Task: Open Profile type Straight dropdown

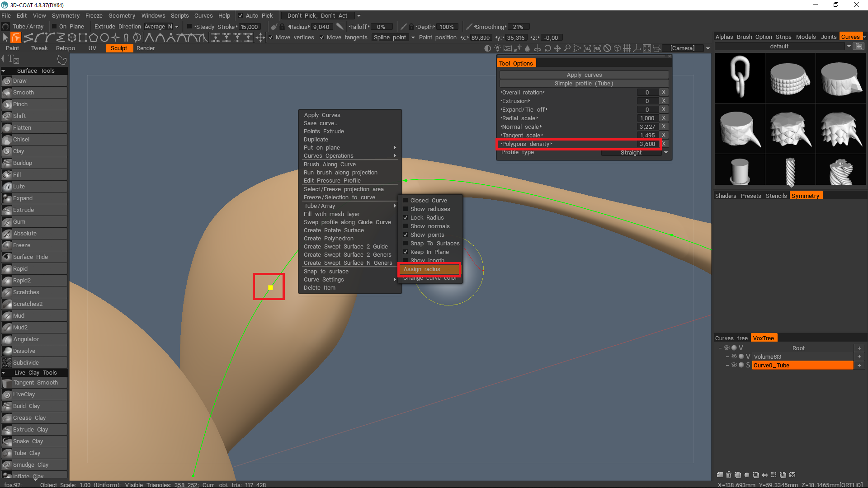Action: [665, 153]
